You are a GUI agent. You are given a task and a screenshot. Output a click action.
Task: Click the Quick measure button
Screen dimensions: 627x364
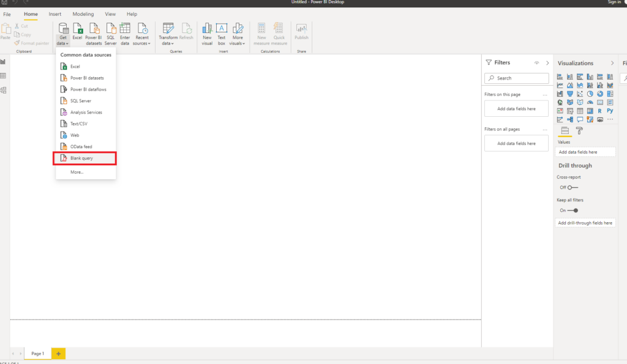tap(279, 34)
